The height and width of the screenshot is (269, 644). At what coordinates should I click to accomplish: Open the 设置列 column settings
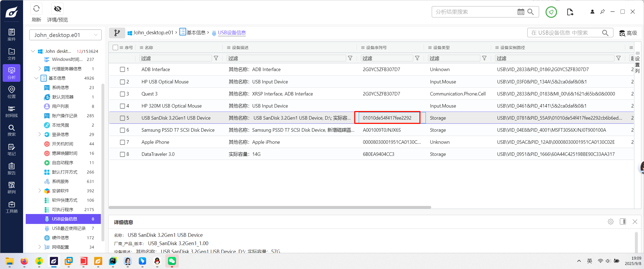click(x=638, y=62)
